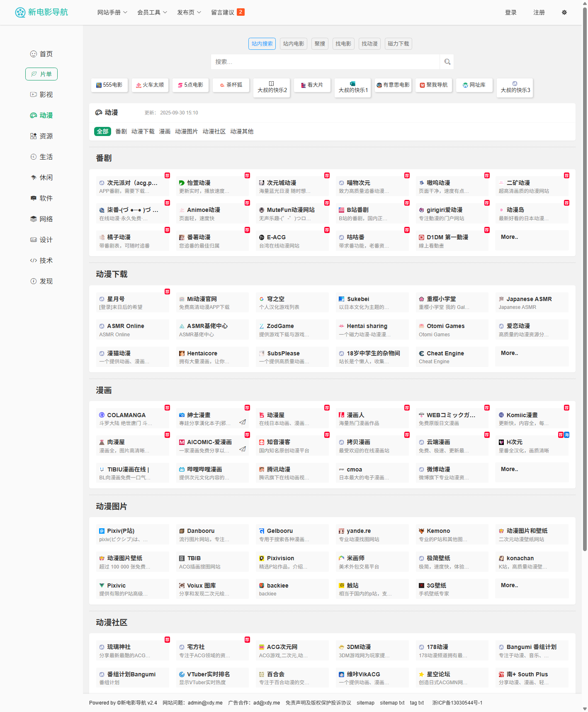
Task: Click the search magnifier icon
Action: tap(447, 62)
